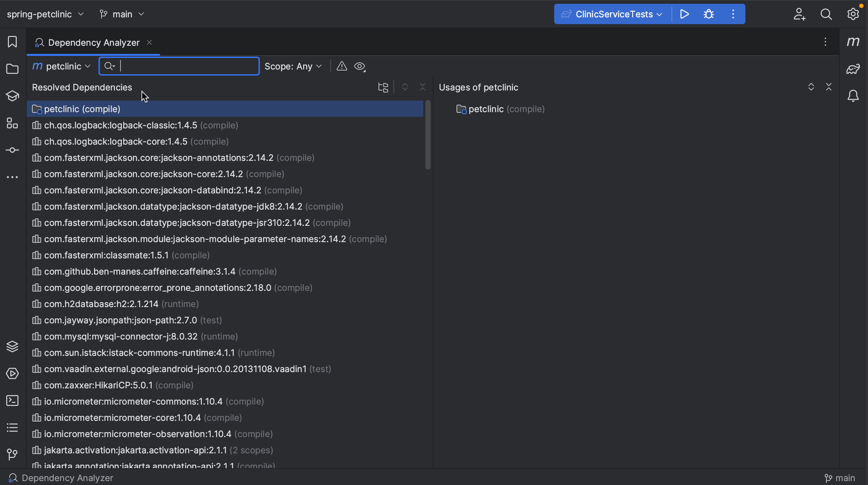This screenshot has width=868, height=485.
Task: Run ClinicServiceTests with the play button
Action: (x=684, y=13)
